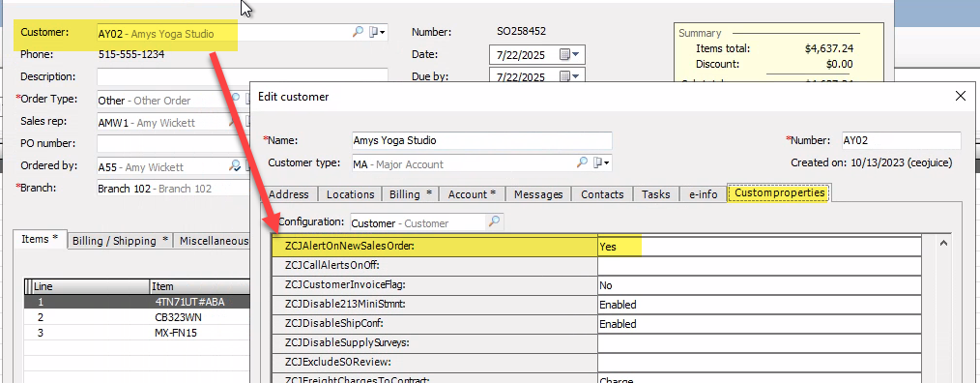Screen dimensions: 980x383
Task: Click the ZCJDisableSupplySurveys value cell
Action: tap(759, 343)
